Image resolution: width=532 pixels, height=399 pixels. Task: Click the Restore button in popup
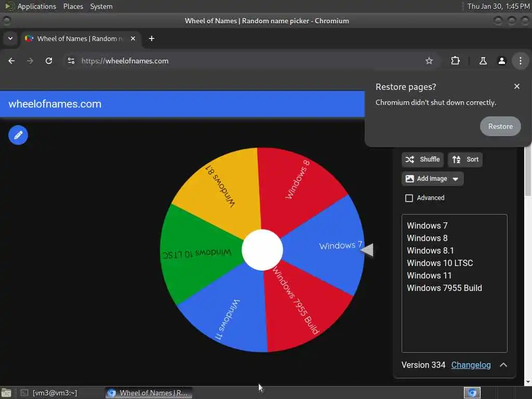coord(500,126)
